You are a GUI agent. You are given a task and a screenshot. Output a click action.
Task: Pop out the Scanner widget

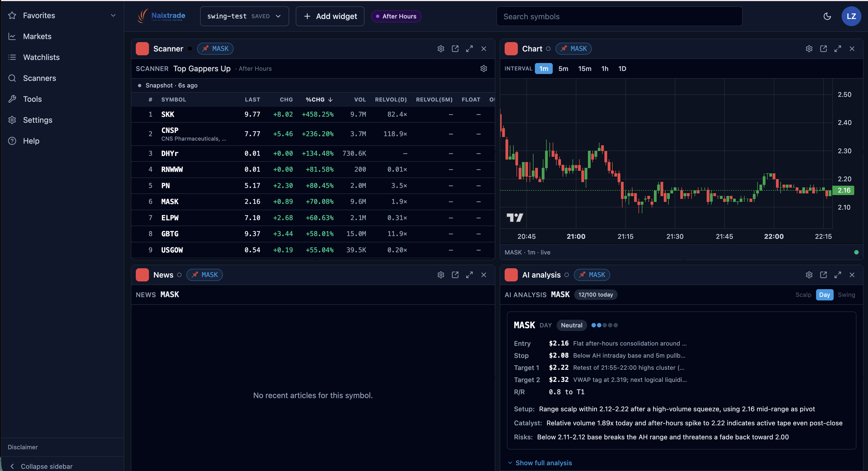[455, 49]
